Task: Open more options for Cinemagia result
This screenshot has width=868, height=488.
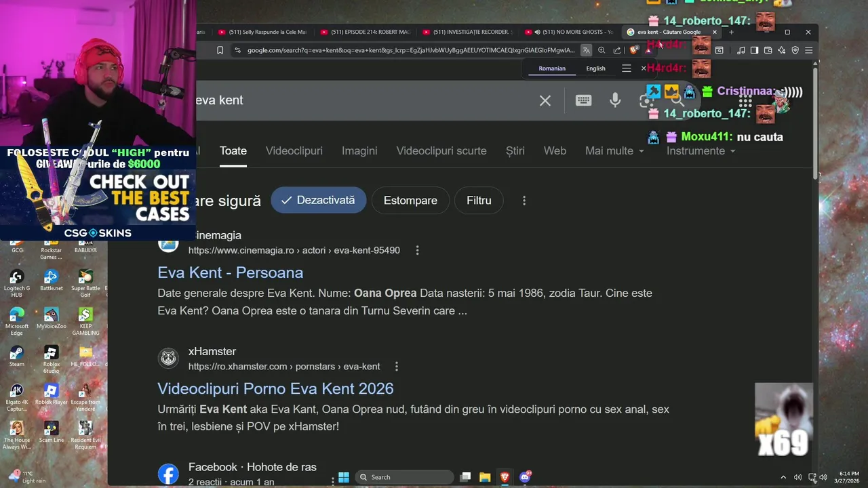Action: coord(417,250)
